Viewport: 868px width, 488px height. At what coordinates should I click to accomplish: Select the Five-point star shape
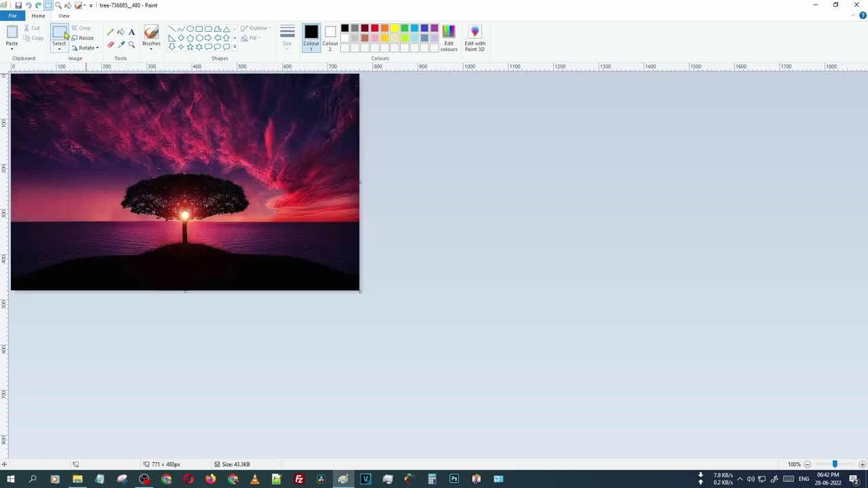click(x=190, y=47)
